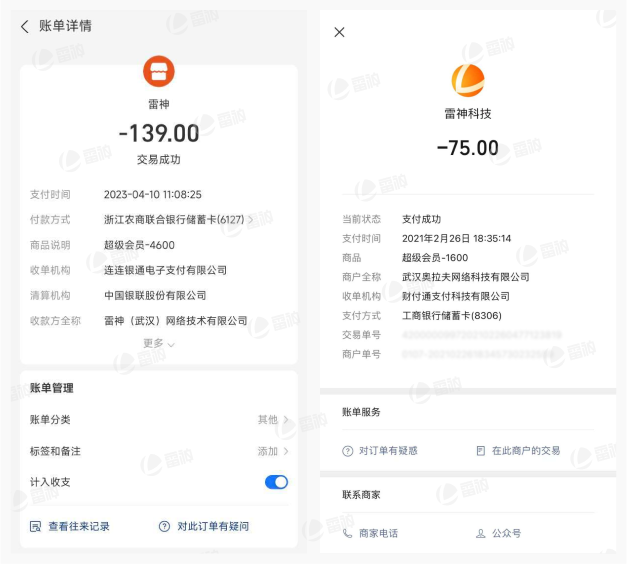Image resolution: width=627 pixels, height=564 pixels.
Task: Close the right payment detail panel
Action: point(339,32)
